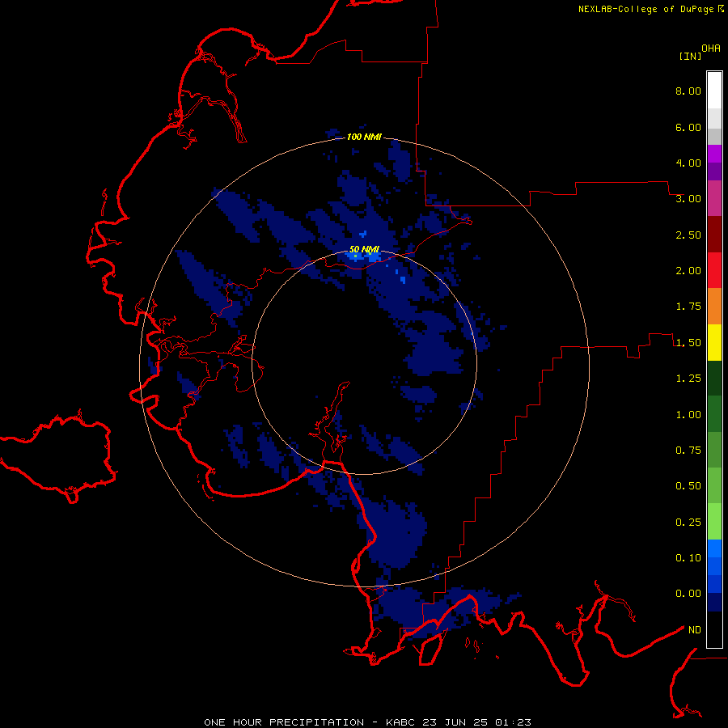Image resolution: width=728 pixels, height=728 pixels.
Task: Pick the pink swatch beside 3.00
Action: point(714,198)
